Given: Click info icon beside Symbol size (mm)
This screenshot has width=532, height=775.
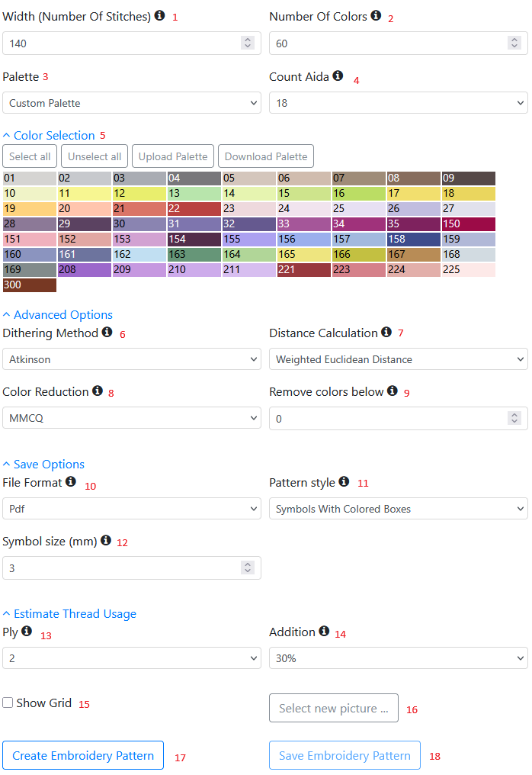Looking at the screenshot, I should pos(106,540).
